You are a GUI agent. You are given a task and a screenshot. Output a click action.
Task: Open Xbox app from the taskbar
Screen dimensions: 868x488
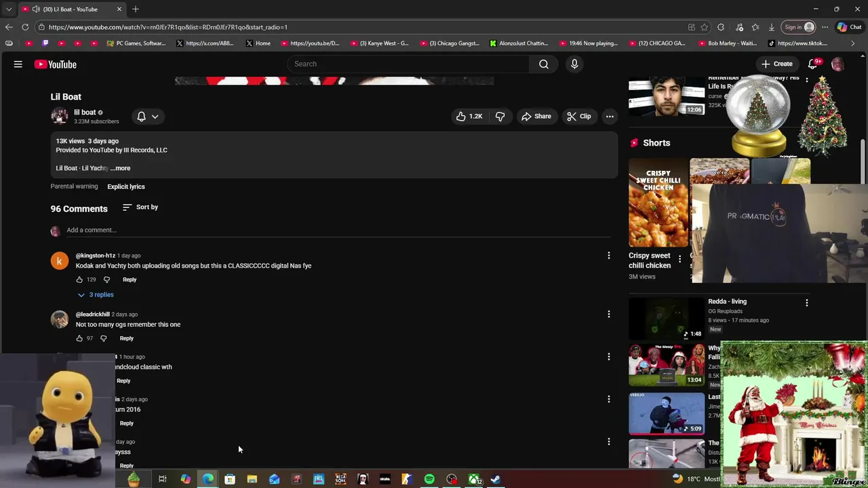tap(474, 479)
